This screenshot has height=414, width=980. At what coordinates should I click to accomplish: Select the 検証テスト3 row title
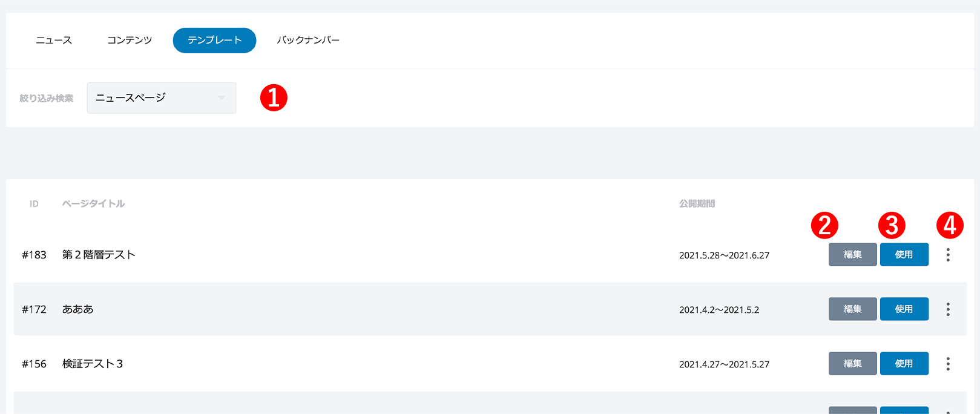click(x=93, y=364)
